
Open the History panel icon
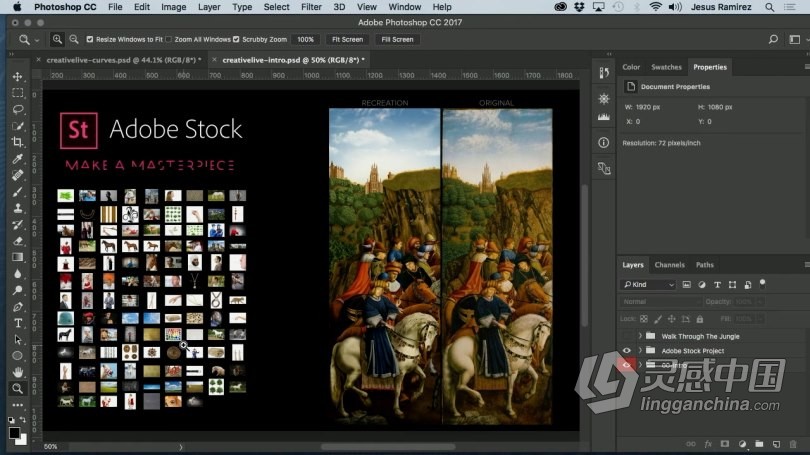pyautogui.click(x=604, y=73)
